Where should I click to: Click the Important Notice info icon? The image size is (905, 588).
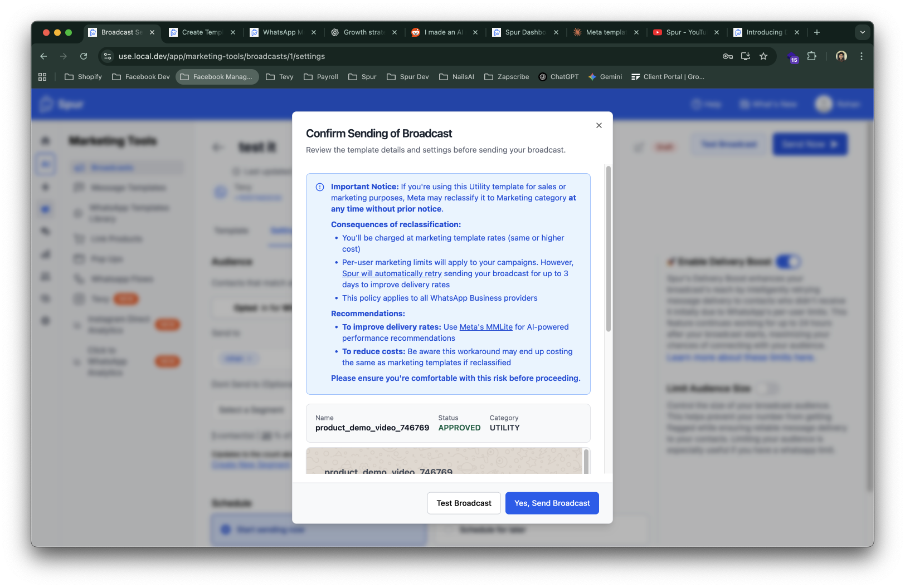pos(320,187)
